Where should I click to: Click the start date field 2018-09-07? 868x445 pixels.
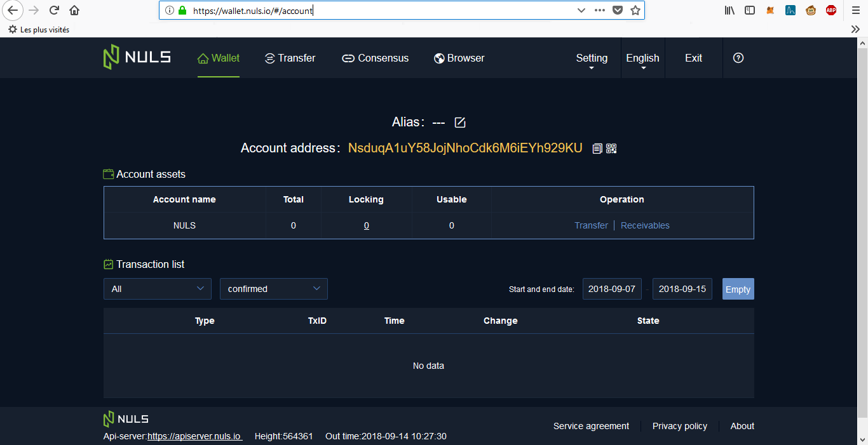(x=612, y=289)
